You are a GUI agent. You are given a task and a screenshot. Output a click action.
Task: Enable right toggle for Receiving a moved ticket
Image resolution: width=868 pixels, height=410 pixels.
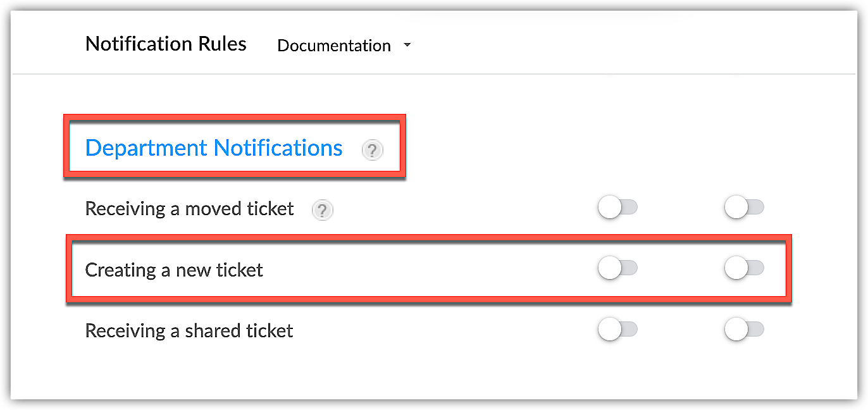point(744,208)
